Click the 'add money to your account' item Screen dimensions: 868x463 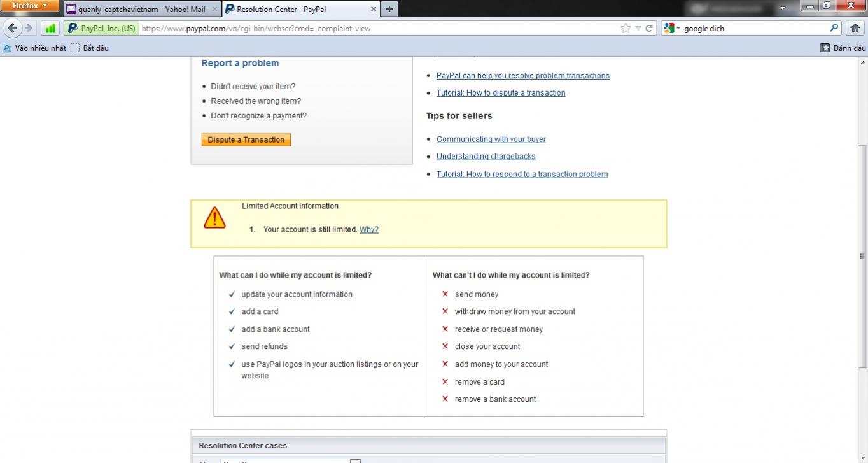coord(501,365)
